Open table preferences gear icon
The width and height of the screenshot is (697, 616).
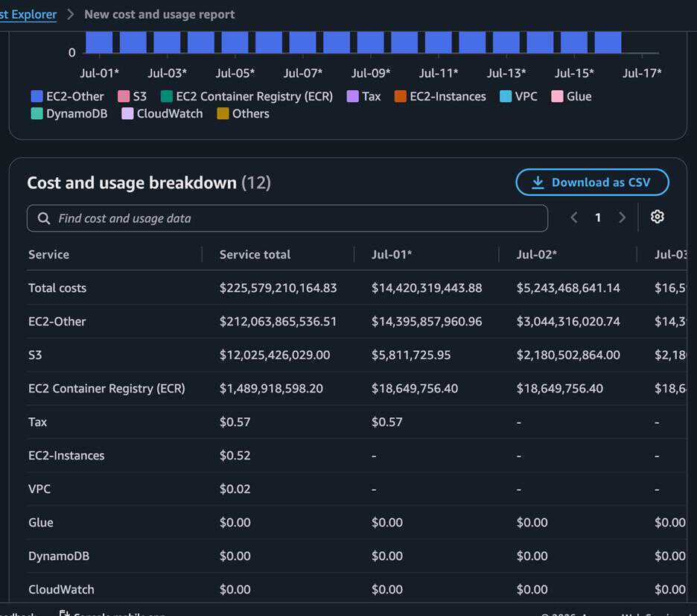point(657,217)
